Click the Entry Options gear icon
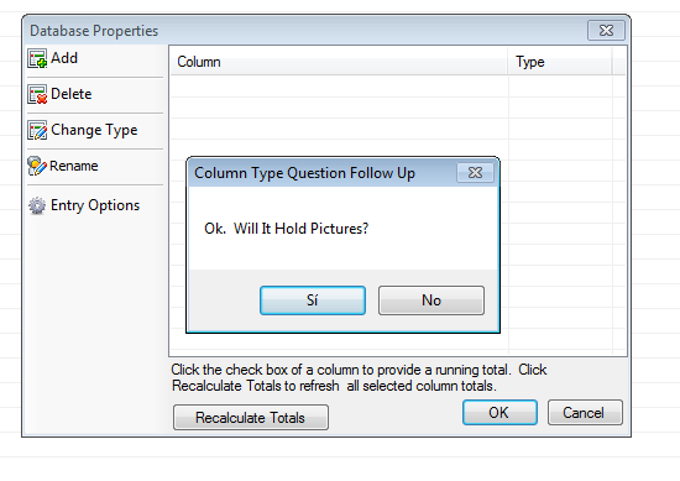Screen dimensions: 680x481 37,206
